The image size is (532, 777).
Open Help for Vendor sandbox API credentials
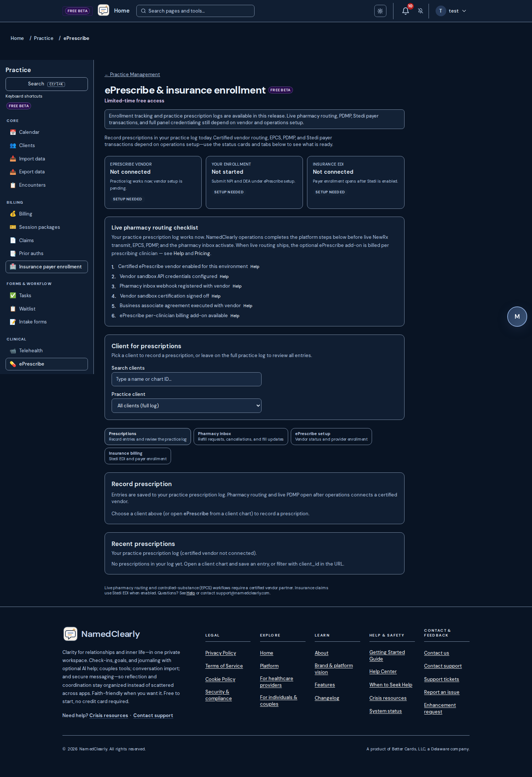click(x=224, y=277)
